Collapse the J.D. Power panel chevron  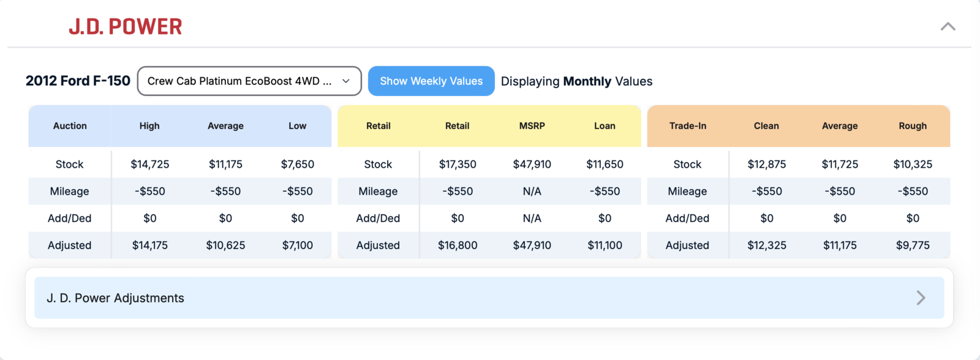[948, 26]
